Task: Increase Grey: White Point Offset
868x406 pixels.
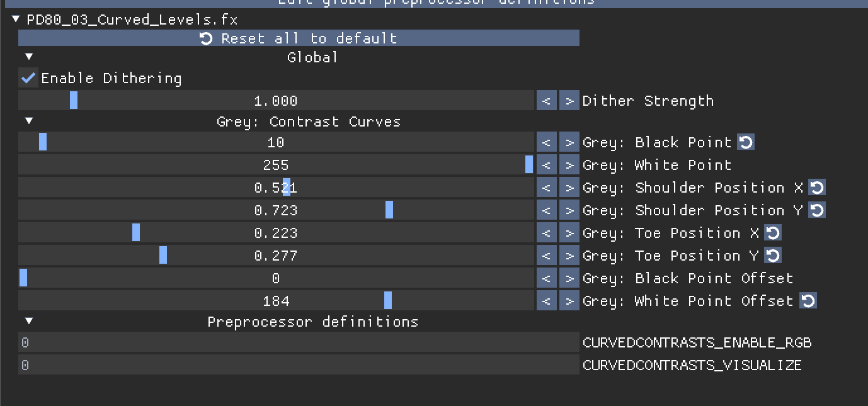Action: click(569, 301)
